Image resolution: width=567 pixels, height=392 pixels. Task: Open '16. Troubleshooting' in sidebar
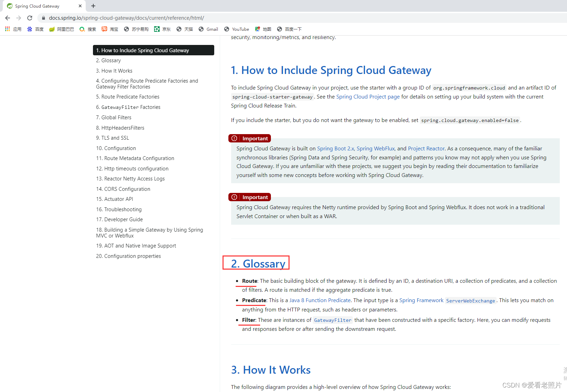point(119,209)
